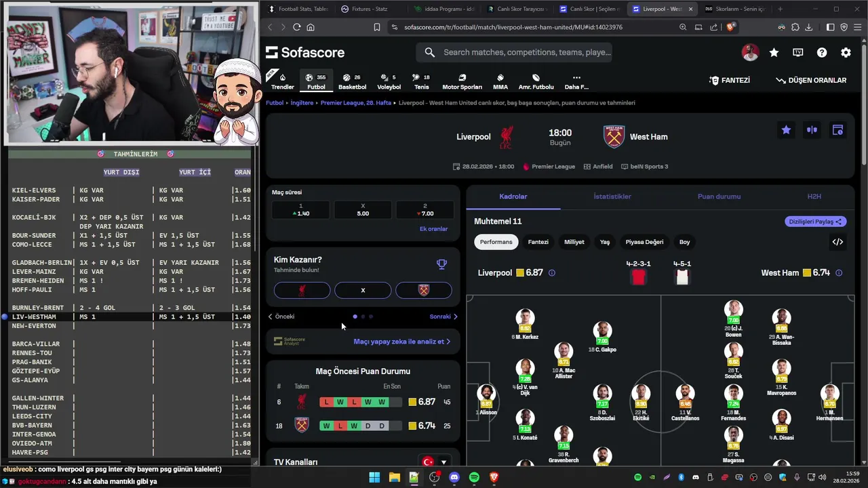This screenshot has width=868, height=488.
Task: Click the Sofascore logo
Action: tap(305, 52)
